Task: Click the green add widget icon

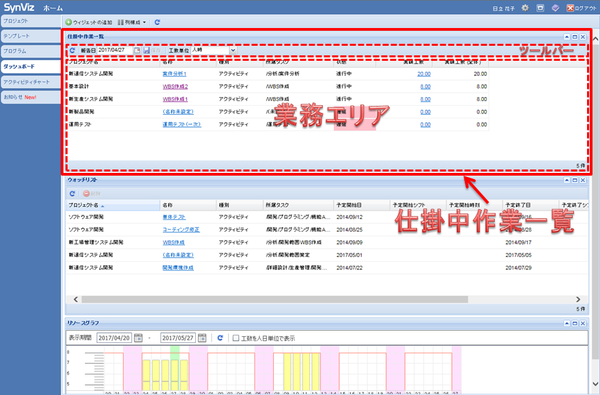Action: (68, 22)
